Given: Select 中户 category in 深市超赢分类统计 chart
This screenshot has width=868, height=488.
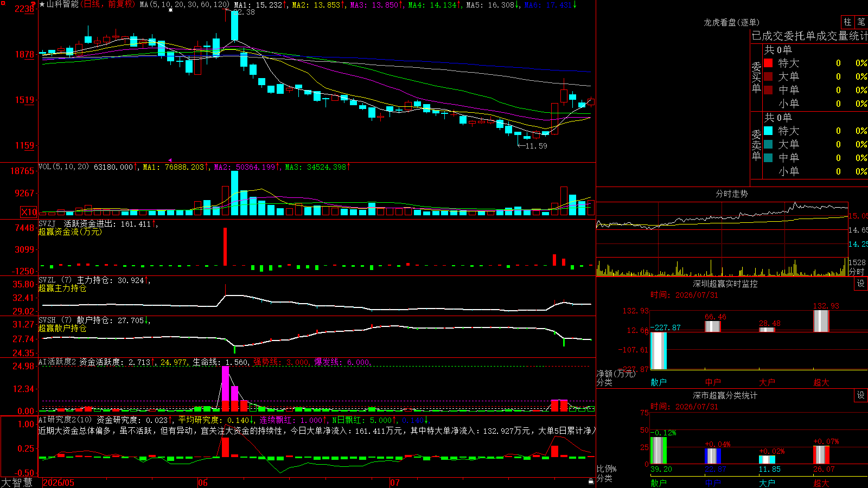Looking at the screenshot, I should 713,483.
